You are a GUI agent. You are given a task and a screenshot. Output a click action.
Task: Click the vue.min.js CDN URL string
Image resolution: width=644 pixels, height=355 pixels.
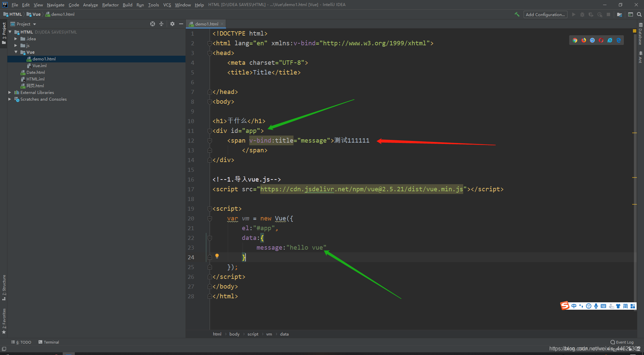(x=362, y=189)
